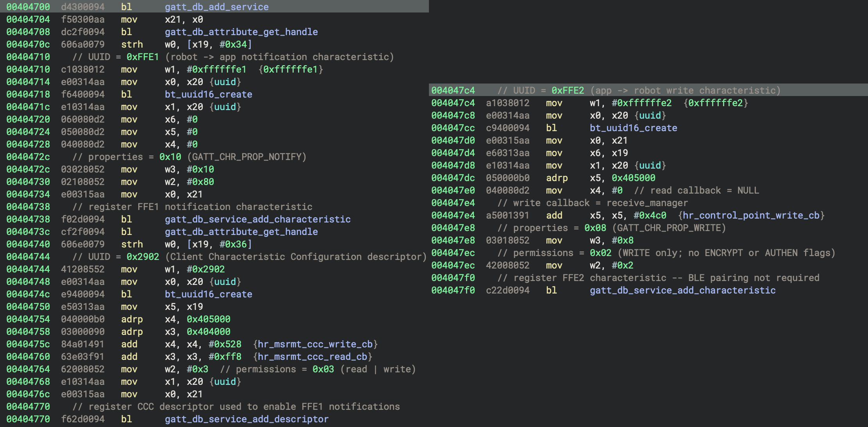Image resolution: width=868 pixels, height=427 pixels.
Task: Select the GATT_CHR_PROP_WRITE properties comment
Action: click(611, 228)
